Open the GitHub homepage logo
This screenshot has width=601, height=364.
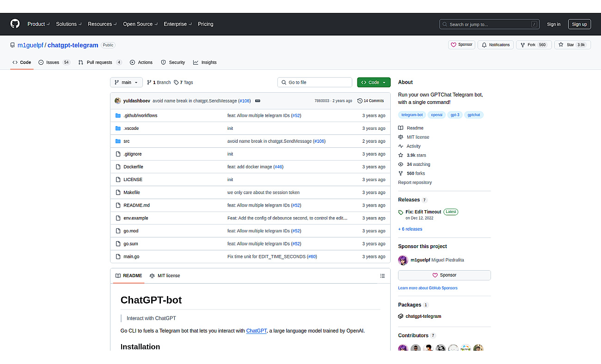15,24
